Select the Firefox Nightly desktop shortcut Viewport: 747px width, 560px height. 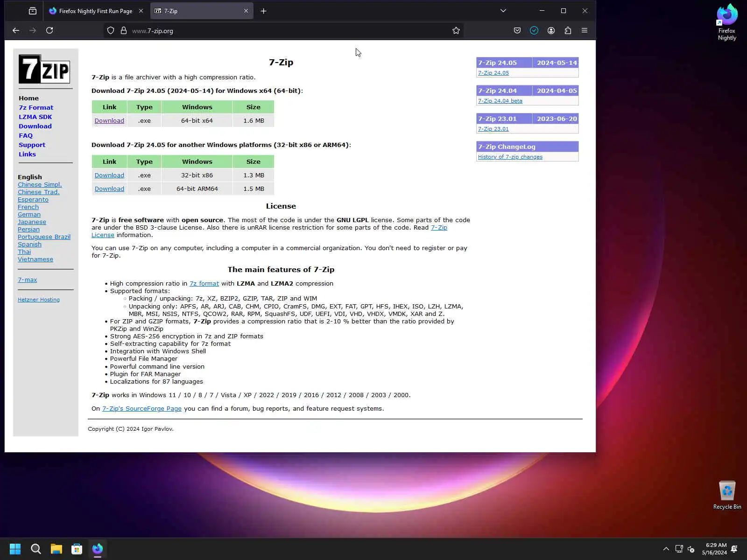[x=727, y=22]
